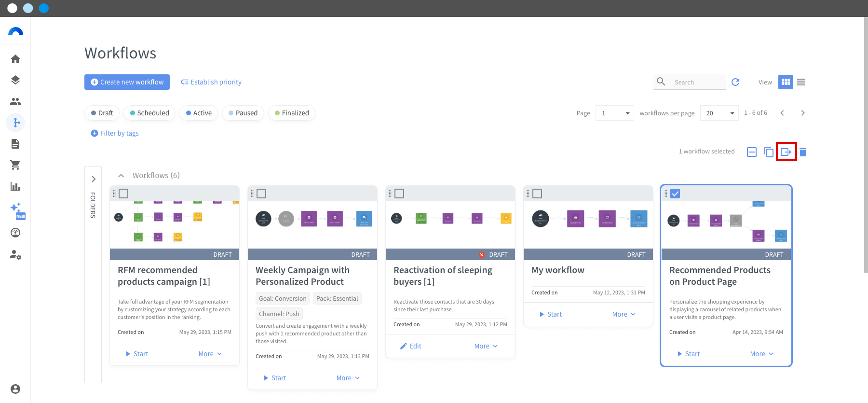Screen dimensions: 868x403
Task: Select the Reactivation of sleeping buyers checkbox
Action: (x=400, y=194)
